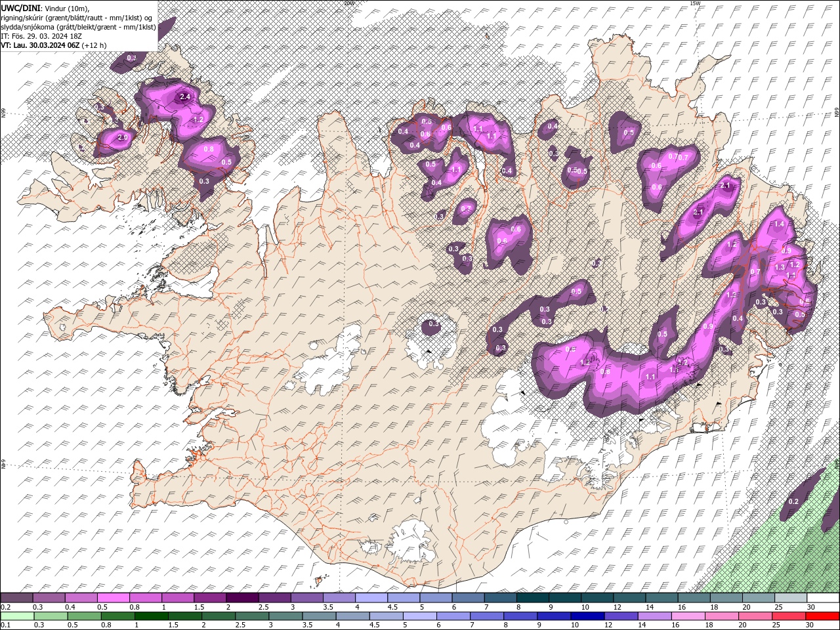
Task: Select the darkest purple snow swatch between 2 and 2.5
Action: (x=241, y=598)
